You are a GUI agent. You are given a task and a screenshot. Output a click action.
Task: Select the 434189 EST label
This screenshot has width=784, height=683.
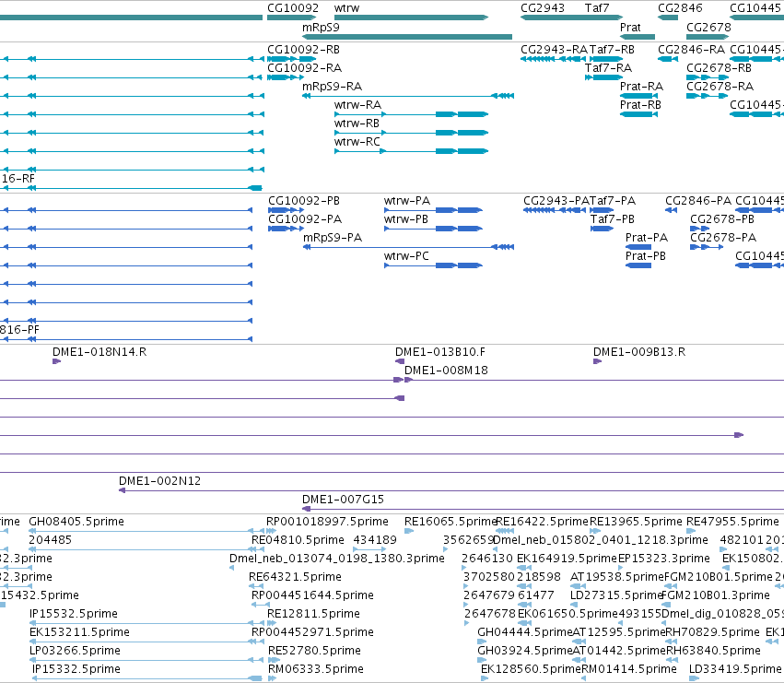coord(375,540)
